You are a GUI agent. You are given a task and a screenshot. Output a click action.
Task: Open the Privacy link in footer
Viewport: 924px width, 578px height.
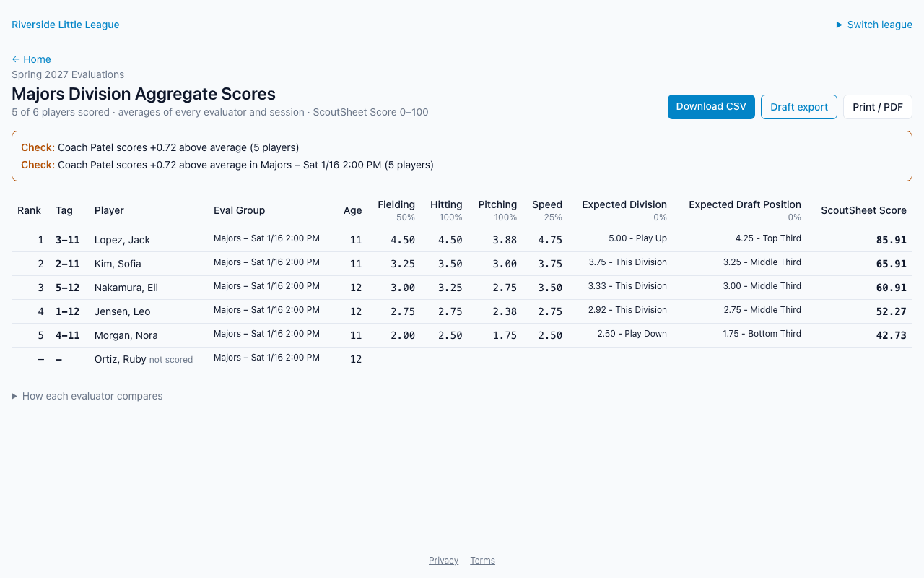coord(443,561)
